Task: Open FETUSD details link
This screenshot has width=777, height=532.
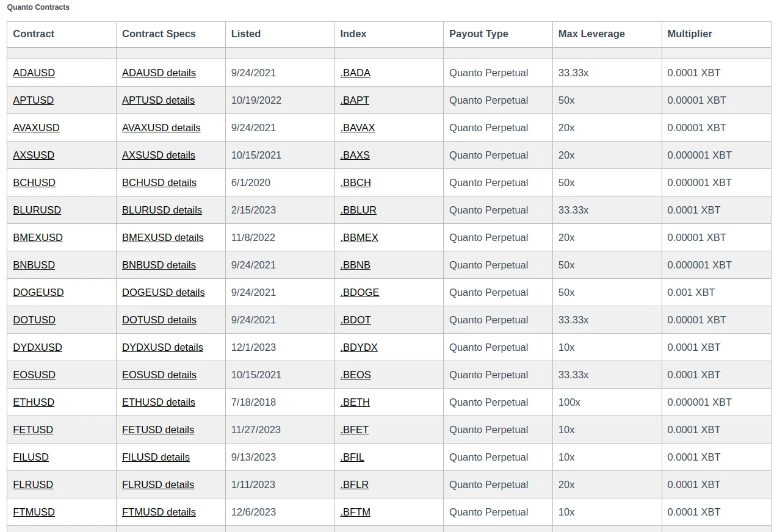Action: pos(158,430)
